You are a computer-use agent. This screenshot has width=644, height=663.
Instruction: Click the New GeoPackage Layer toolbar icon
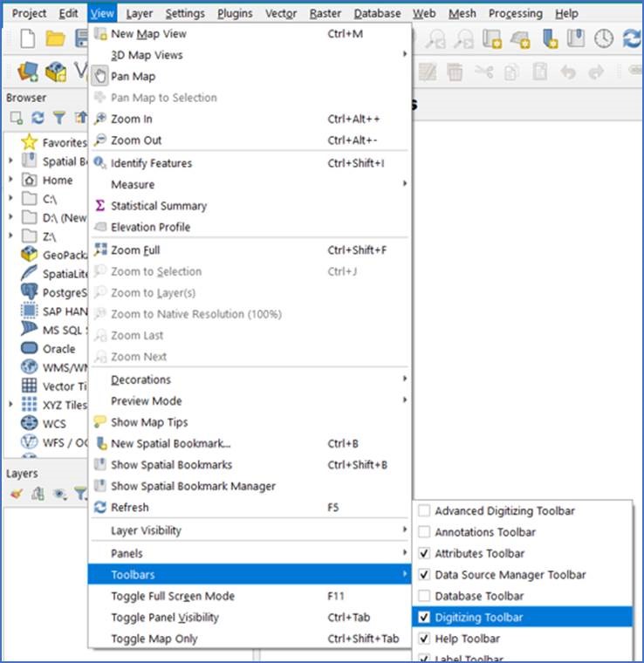(x=55, y=72)
